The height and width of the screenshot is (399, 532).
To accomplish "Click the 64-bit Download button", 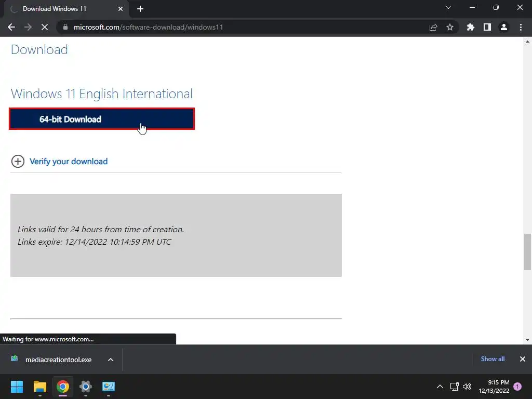I will click(x=102, y=119).
